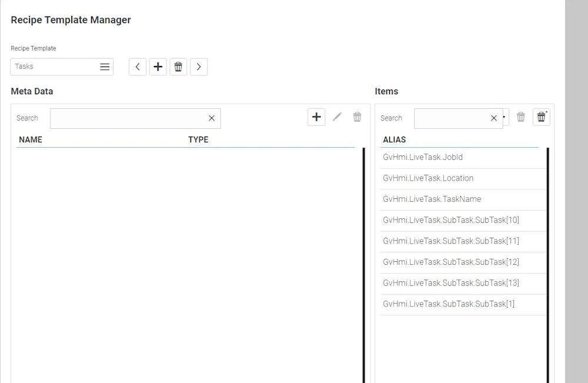The height and width of the screenshot is (383, 588).
Task: Select the GvHmi.LiveTask.TaskName item
Action: point(463,199)
